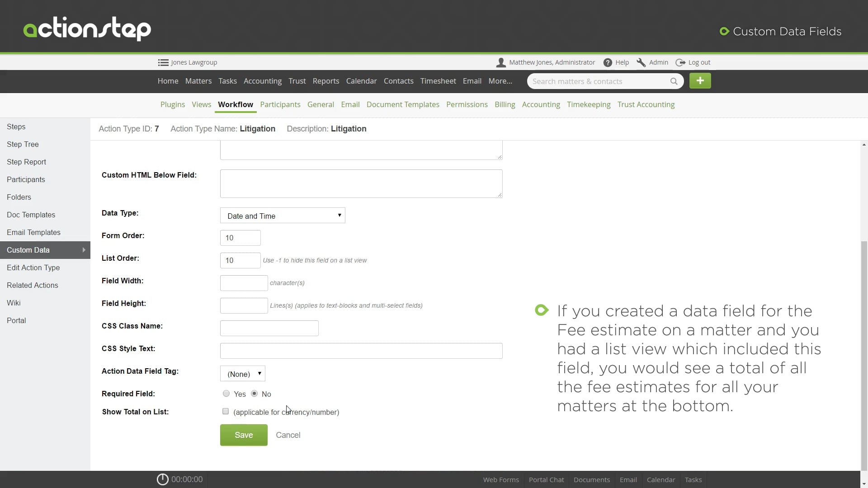Open the Accounting main menu
This screenshot has height=488, width=868.
263,81
